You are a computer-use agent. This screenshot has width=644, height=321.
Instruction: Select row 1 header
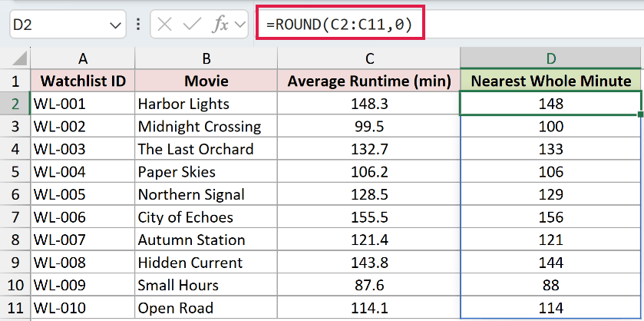[15, 81]
